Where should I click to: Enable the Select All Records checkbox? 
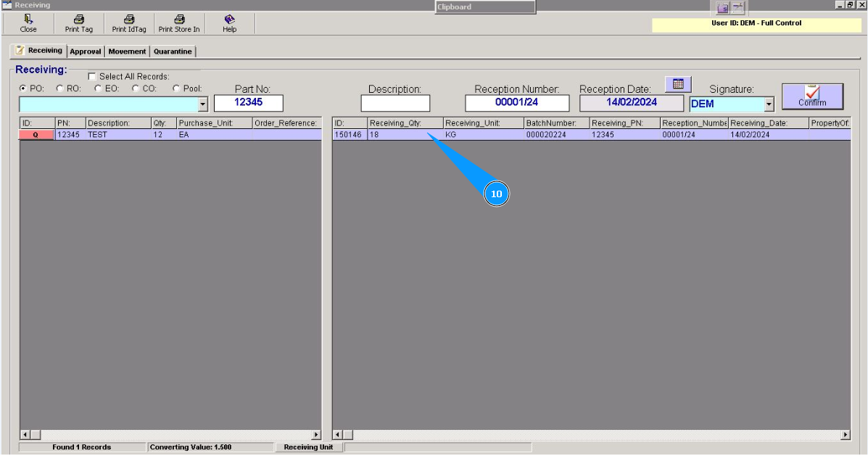(92, 76)
